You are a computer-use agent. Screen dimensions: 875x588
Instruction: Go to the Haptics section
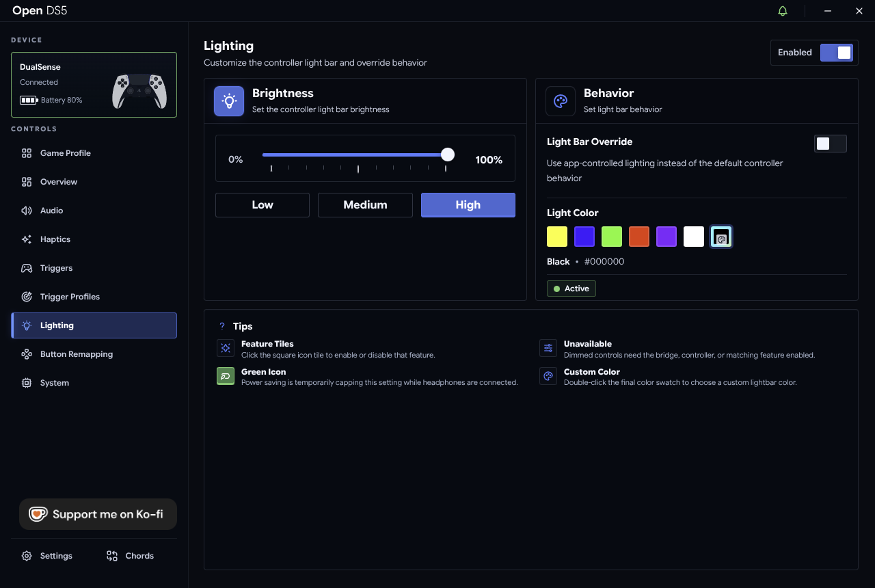click(94, 239)
